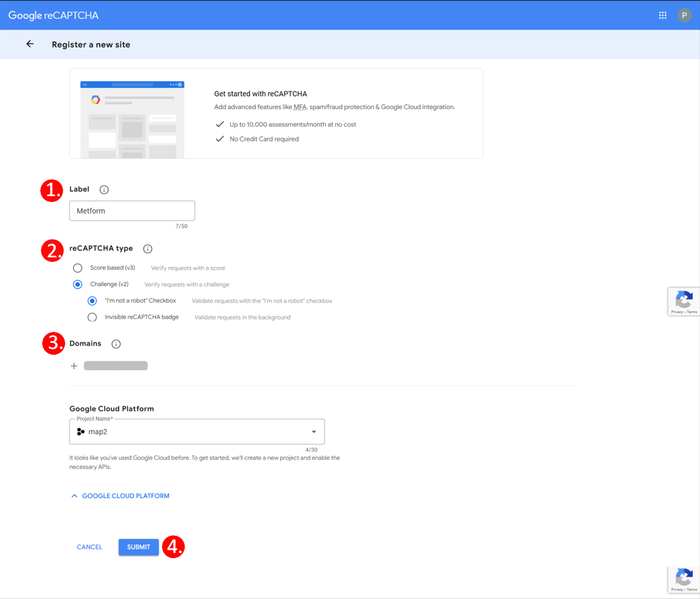Image resolution: width=700 pixels, height=599 pixels.
Task: Open the Project Name dropdown
Action: click(x=197, y=432)
